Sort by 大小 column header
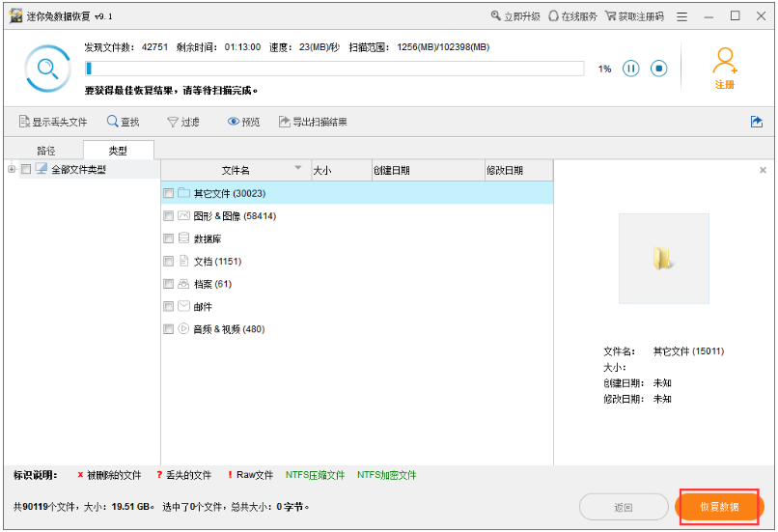 pyautogui.click(x=342, y=171)
